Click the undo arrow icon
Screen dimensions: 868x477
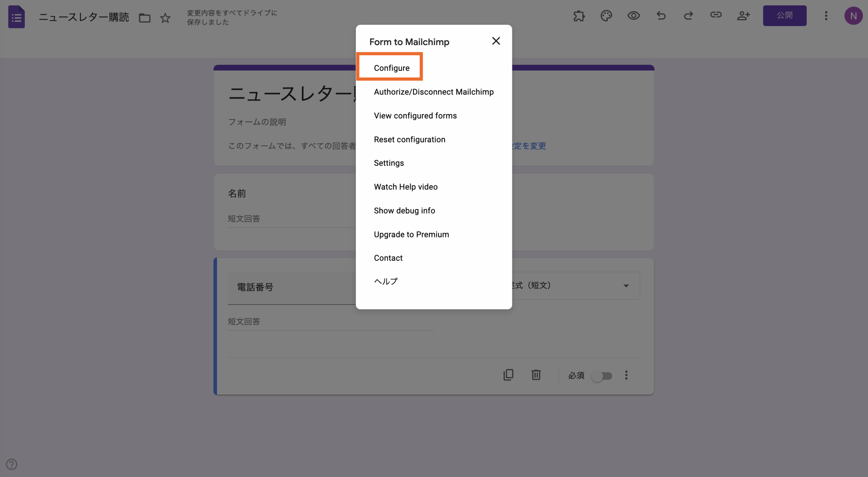tap(661, 16)
